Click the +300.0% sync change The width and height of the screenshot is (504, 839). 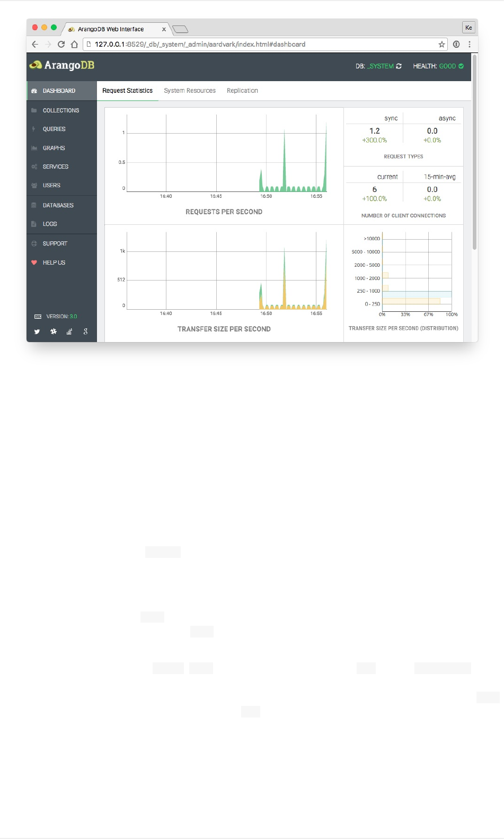click(x=375, y=141)
